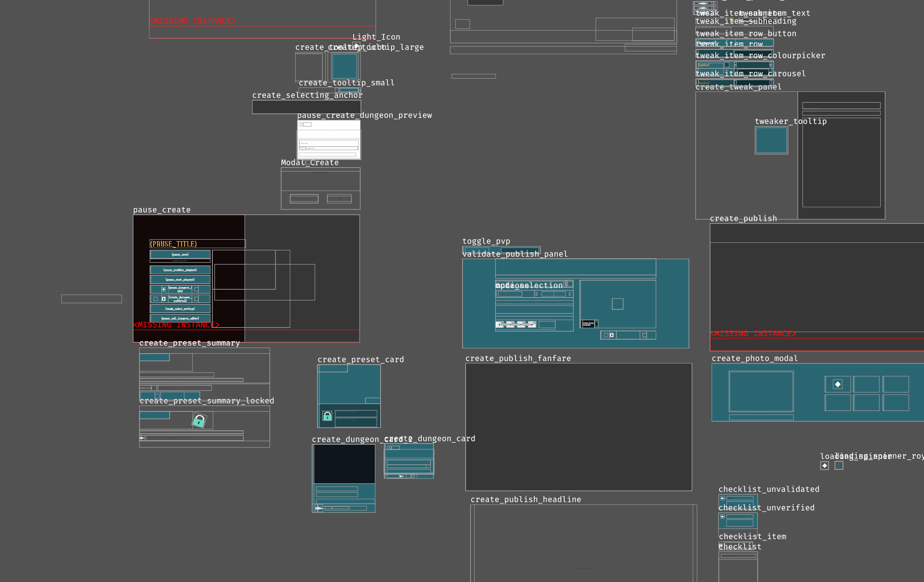Click the arrow icon at create_dungeon_card_2 bottom
Screen dimensions: 924x582
[318, 508]
